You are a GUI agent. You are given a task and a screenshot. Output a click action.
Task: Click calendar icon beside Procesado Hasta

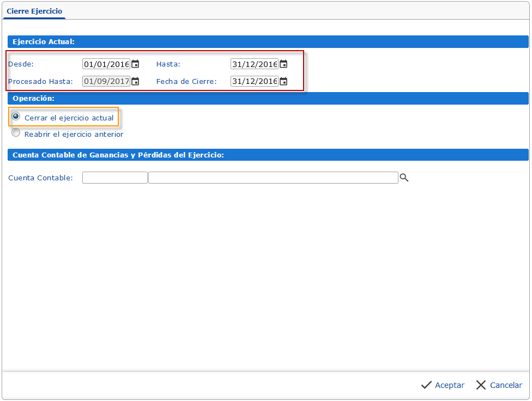click(135, 82)
